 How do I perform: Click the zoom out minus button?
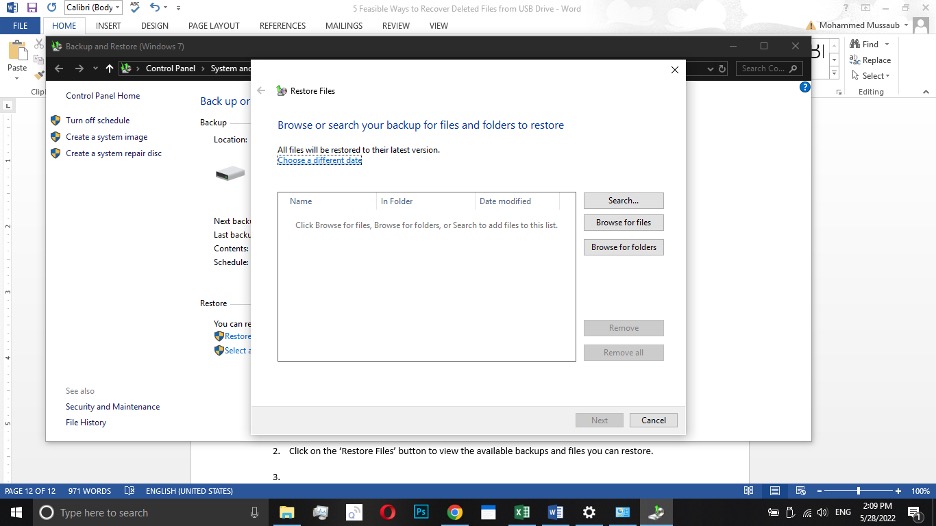[x=819, y=491]
